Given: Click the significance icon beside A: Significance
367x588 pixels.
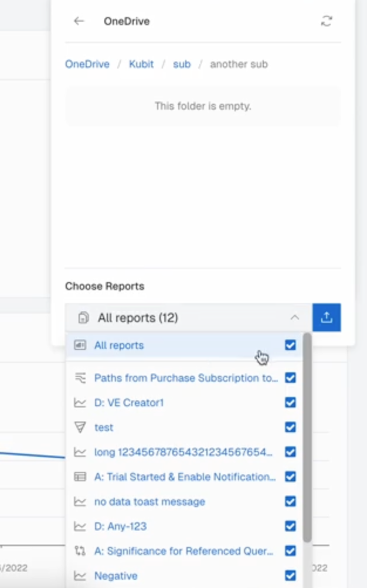Looking at the screenshot, I should [80, 551].
